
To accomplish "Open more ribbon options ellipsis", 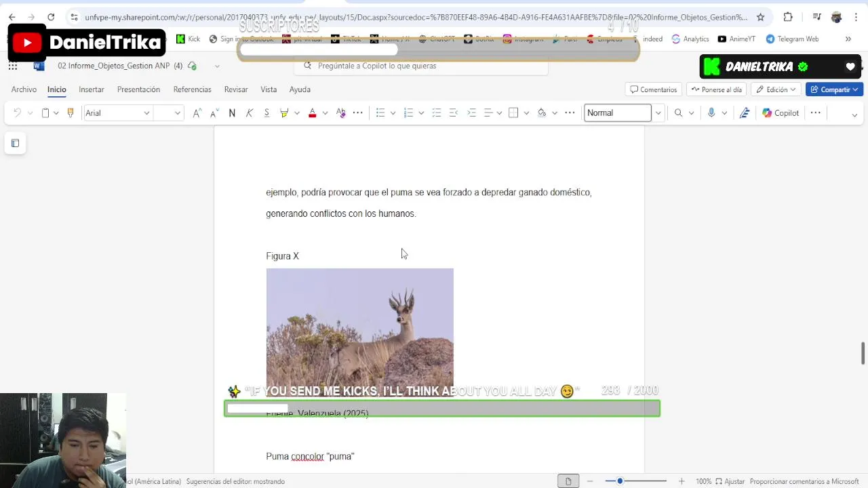I will pyautogui.click(x=815, y=113).
